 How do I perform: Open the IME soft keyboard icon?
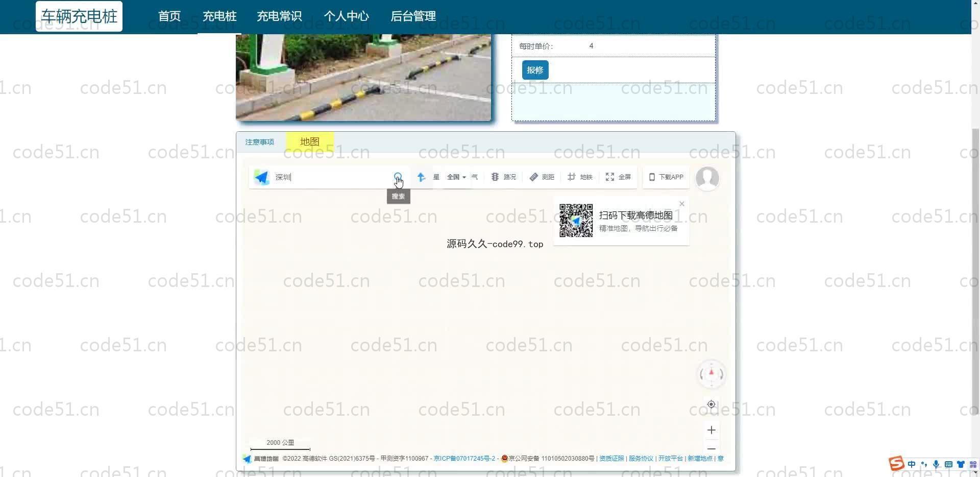pos(948,464)
